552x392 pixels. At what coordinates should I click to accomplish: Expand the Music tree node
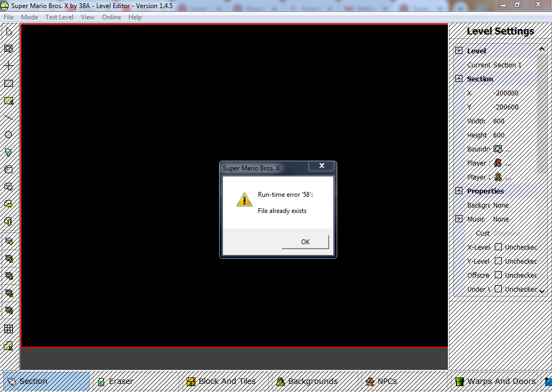point(459,219)
